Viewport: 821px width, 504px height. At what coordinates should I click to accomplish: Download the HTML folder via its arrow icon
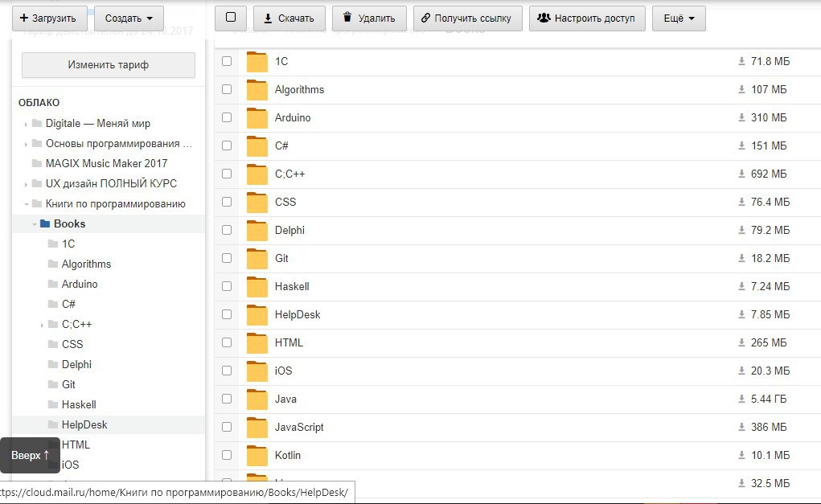[741, 342]
